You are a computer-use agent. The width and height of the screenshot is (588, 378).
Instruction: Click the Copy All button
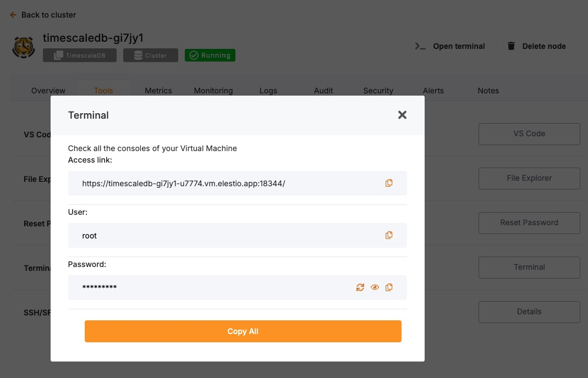[243, 331]
